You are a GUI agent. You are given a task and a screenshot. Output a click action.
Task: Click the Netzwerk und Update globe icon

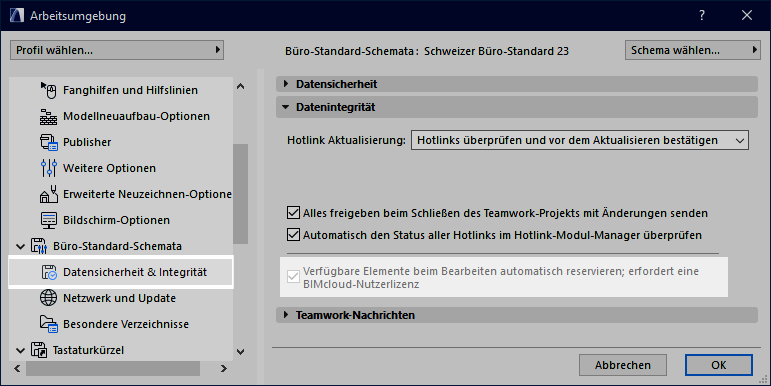[x=48, y=298]
